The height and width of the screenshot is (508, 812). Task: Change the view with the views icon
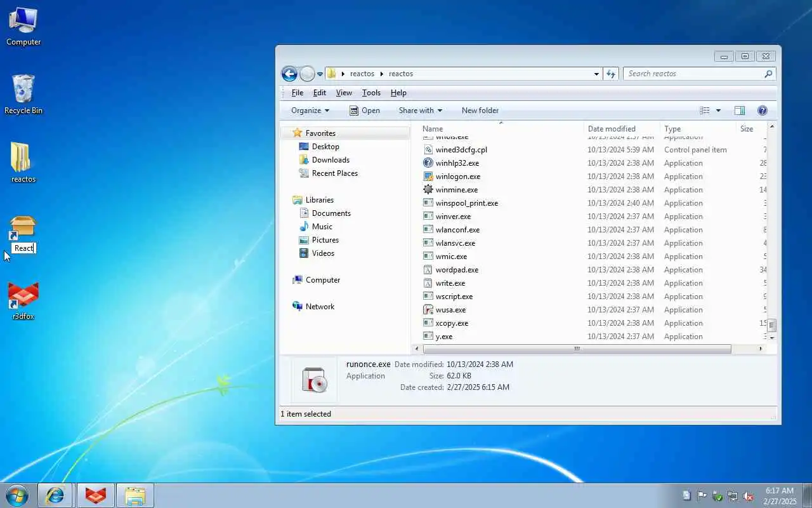coord(705,110)
